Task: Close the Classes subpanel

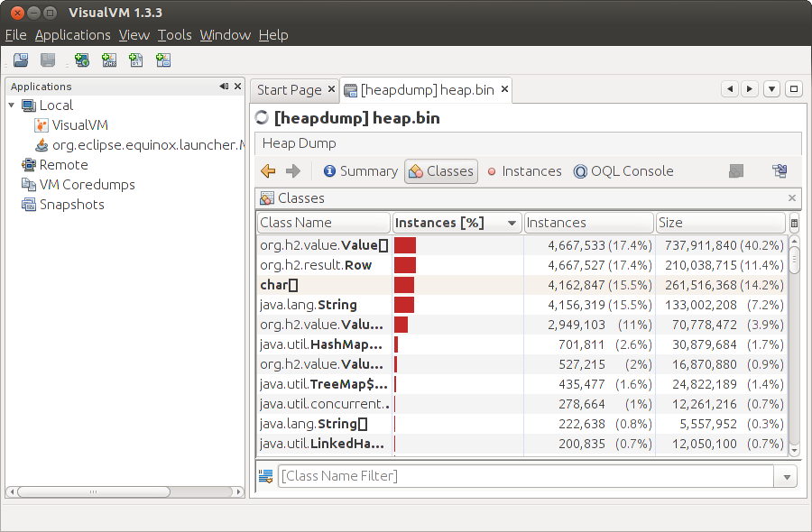Action: coord(792,198)
